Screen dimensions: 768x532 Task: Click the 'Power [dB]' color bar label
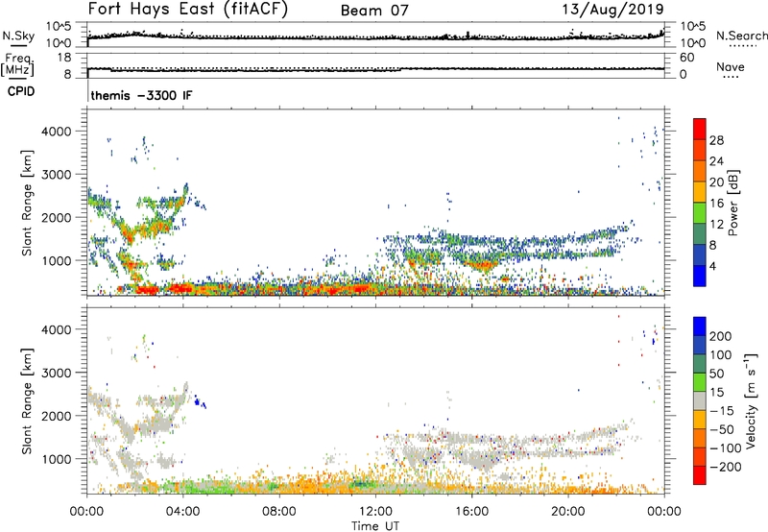(x=732, y=203)
